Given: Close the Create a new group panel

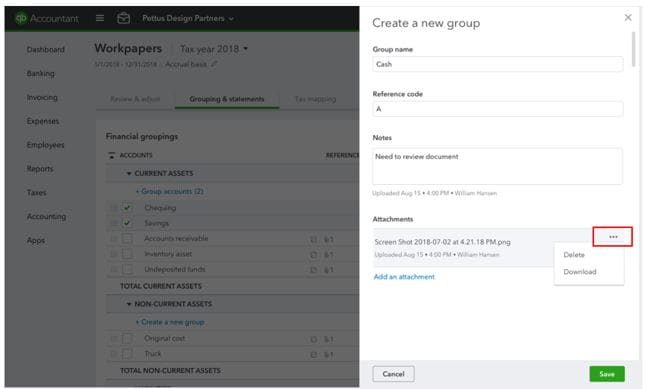Looking at the screenshot, I should [628, 17].
